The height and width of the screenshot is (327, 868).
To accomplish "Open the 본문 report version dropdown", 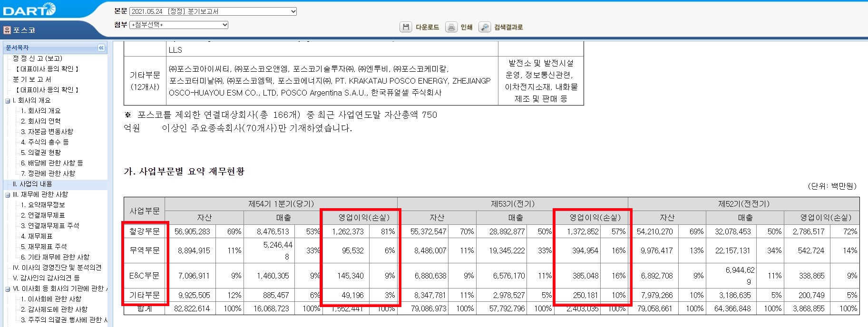I will pos(213,11).
